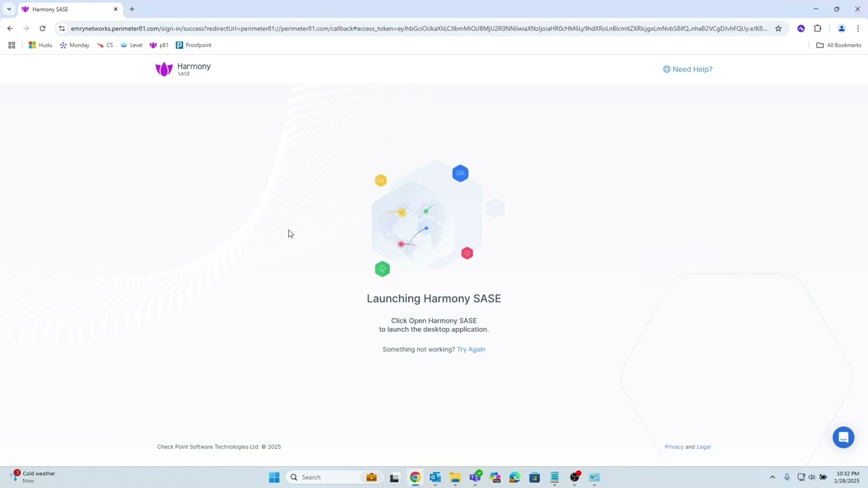
Task: Open the Privacy link in footer
Action: [x=674, y=447]
